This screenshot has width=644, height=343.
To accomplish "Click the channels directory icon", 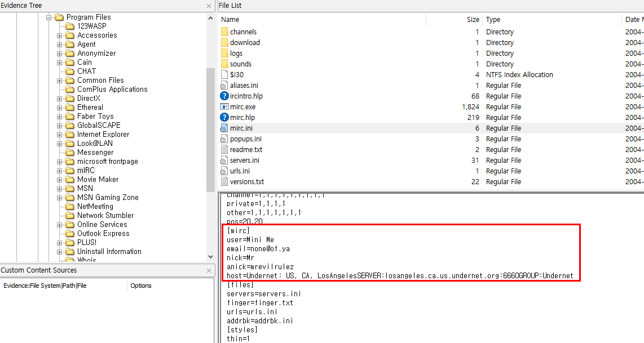I will [x=224, y=32].
